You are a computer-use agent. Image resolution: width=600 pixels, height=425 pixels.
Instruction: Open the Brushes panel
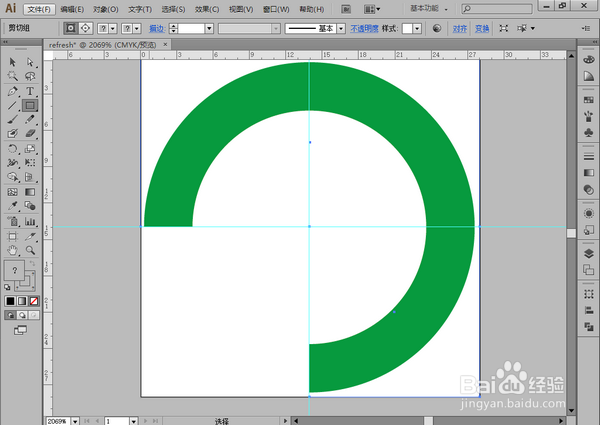pos(589,116)
